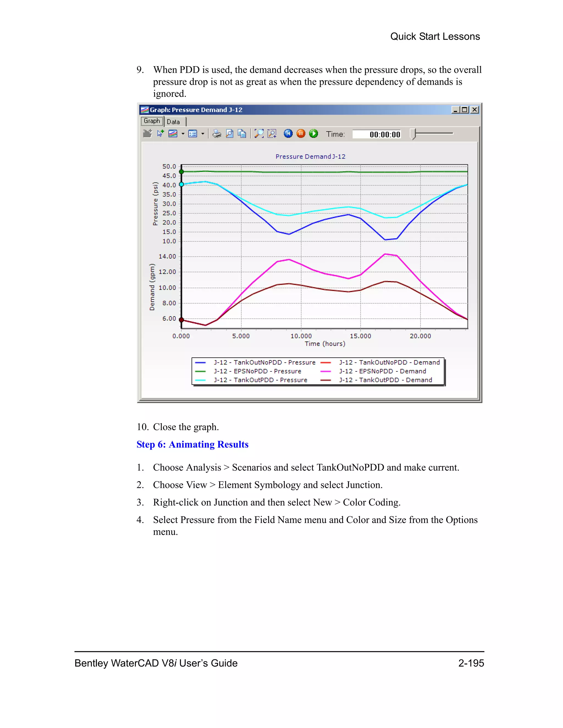Switch to the Data tab
The height and width of the screenshot is (728, 563).
click(173, 122)
